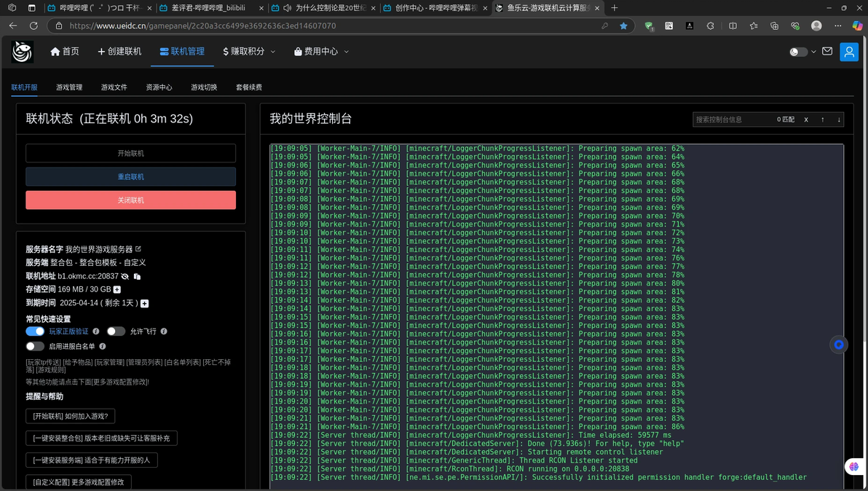Open help '[开始联机] 如何加入游戏?'
This screenshot has width=868, height=491.
(71, 416)
